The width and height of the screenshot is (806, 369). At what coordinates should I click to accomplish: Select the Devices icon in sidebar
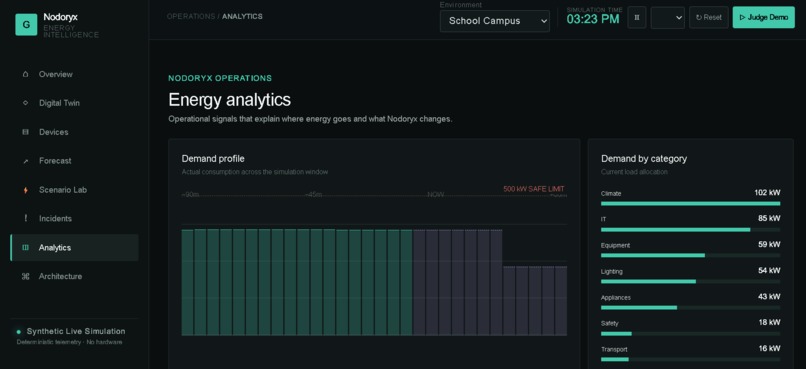pos(26,132)
